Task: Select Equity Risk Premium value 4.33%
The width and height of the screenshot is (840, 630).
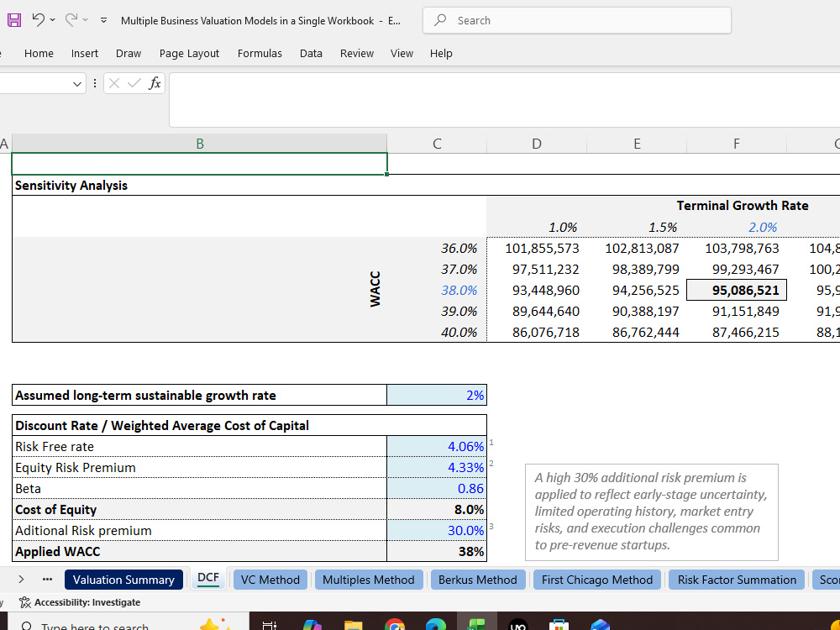Action: click(x=437, y=467)
